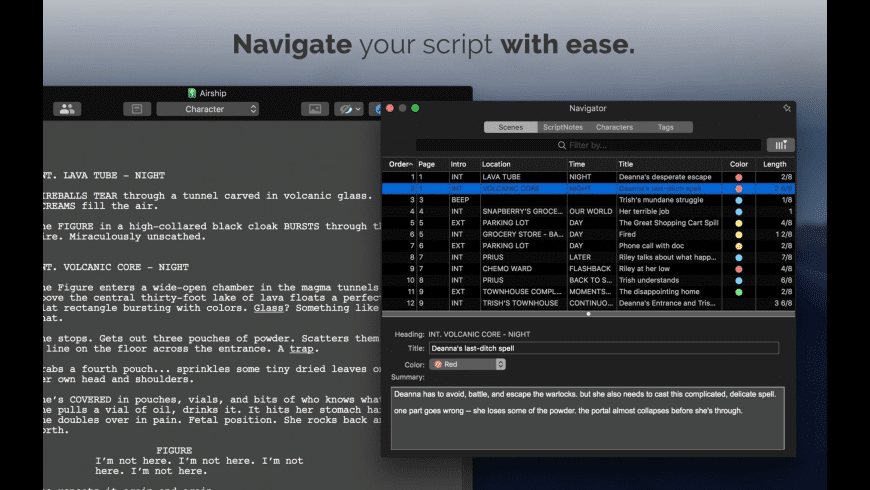The width and height of the screenshot is (870, 490).
Task: Click the FIGURE character cue in script
Action: (x=174, y=451)
